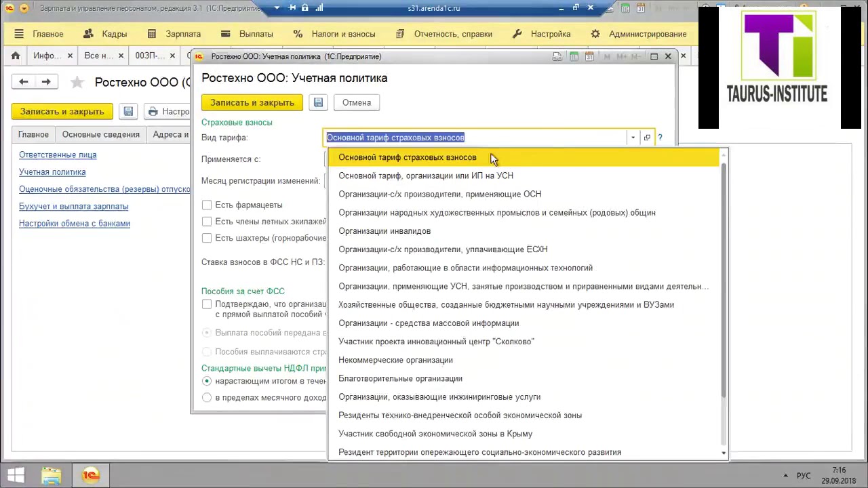Toggle Есть шахтеры checkbox
868x488 pixels.
(207, 238)
